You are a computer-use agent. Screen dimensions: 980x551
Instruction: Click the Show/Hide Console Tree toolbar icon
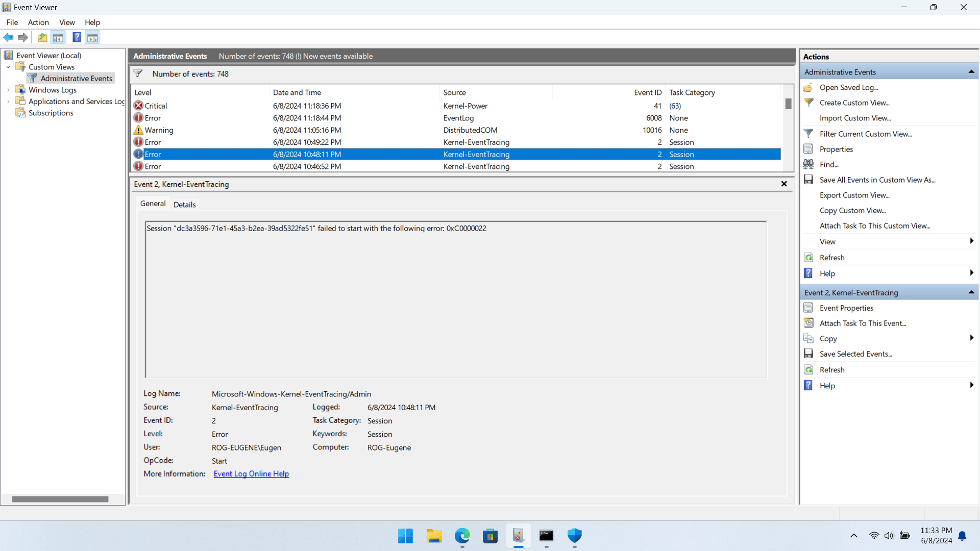[58, 37]
